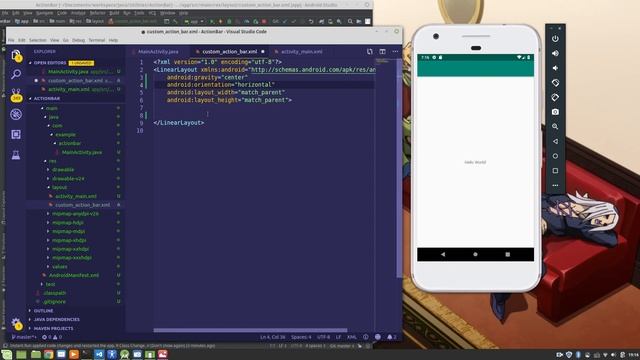Switch to activity_main.xml tab
Image resolution: width=640 pixels, height=360 pixels.
[x=301, y=52]
